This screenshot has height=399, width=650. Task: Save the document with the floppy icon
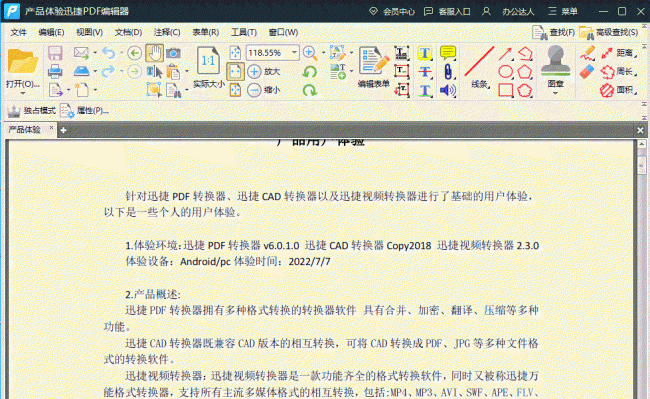pyautogui.click(x=55, y=53)
